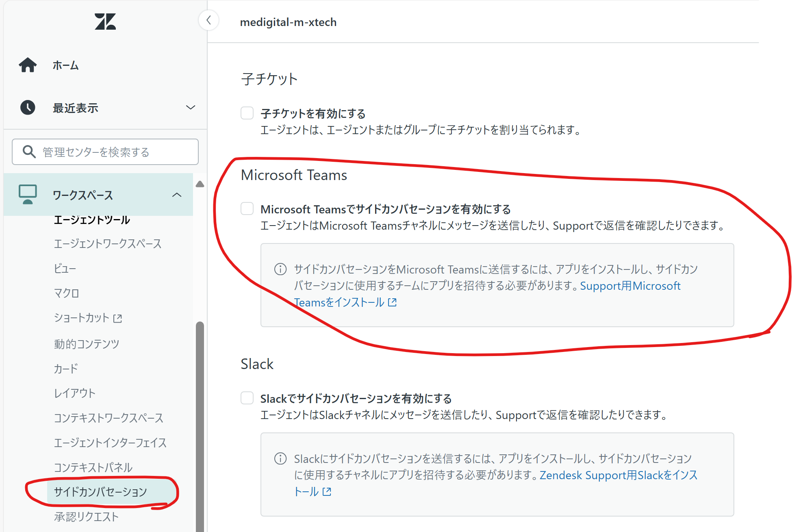
Task: Click the recently viewed clock icon
Action: coord(28,108)
